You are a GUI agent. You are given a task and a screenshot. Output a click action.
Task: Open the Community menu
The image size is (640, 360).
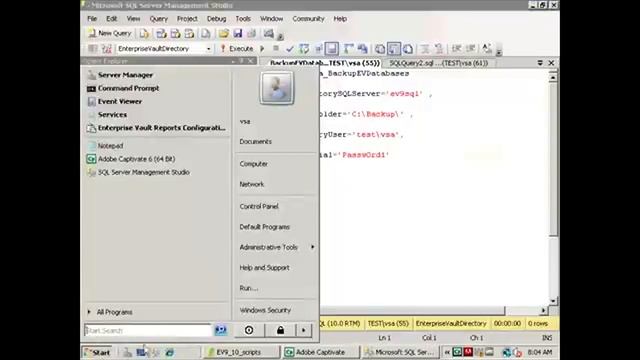click(308, 19)
